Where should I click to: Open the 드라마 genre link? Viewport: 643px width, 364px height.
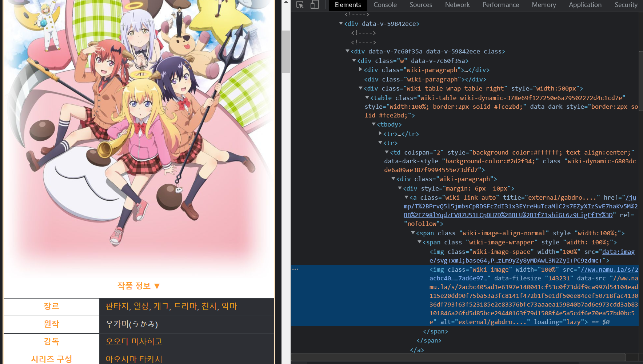tap(185, 306)
